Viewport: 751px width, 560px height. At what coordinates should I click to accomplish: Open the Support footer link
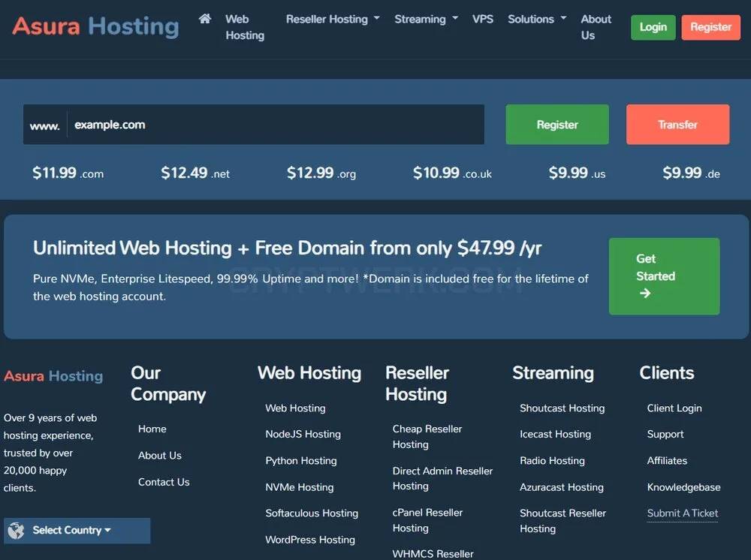pyautogui.click(x=665, y=434)
